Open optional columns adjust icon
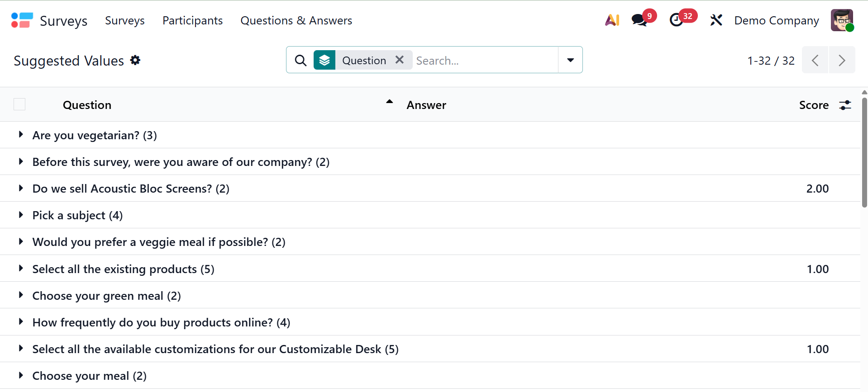Screen dimensions: 868x392 coord(845,105)
